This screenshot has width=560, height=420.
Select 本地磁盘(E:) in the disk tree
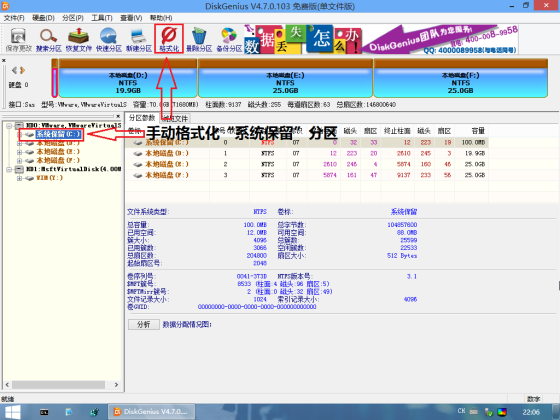coord(58,152)
